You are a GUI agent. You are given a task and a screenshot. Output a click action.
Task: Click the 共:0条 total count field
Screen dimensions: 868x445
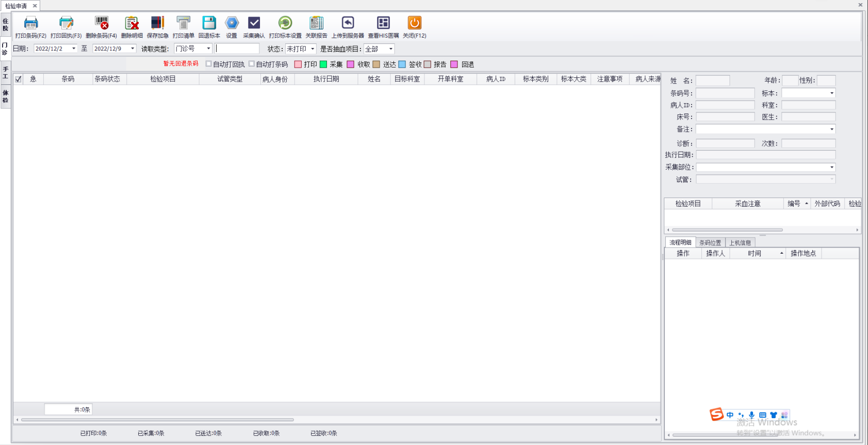point(68,409)
